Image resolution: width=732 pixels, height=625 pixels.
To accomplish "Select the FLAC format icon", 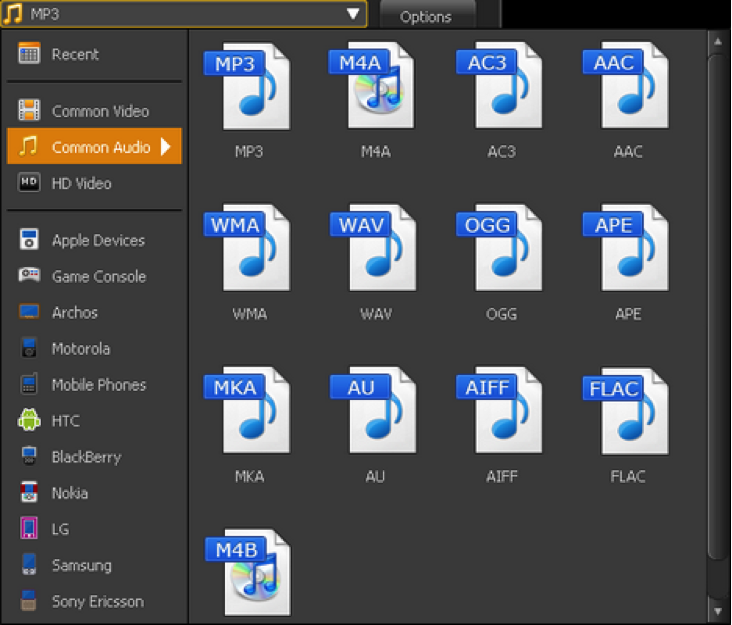I will click(x=627, y=411).
